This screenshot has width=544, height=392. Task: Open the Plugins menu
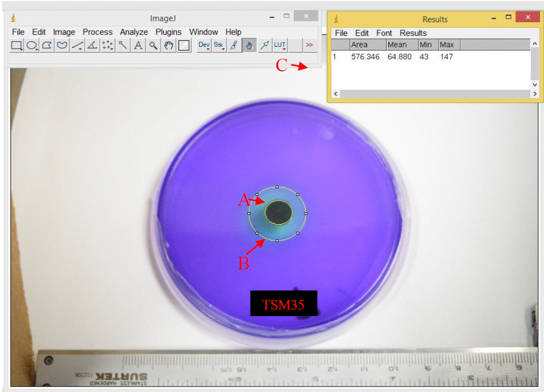[x=168, y=32]
